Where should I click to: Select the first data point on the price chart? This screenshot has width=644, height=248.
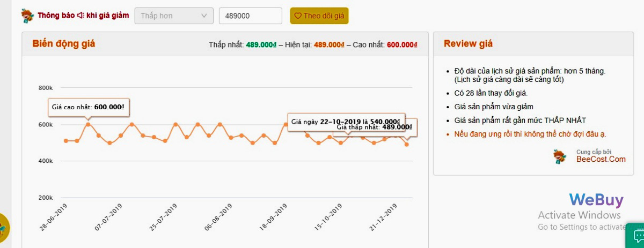66,141
